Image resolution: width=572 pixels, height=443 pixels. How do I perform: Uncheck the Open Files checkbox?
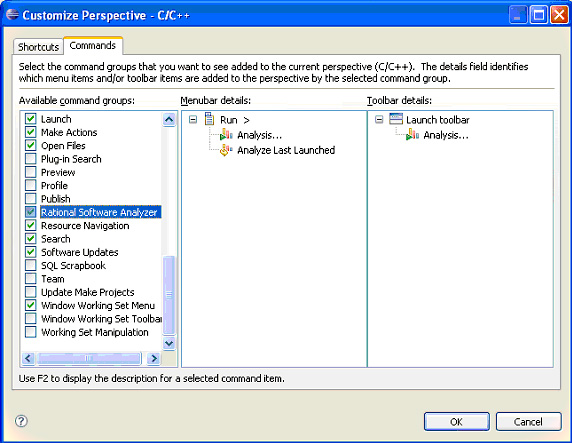tap(31, 145)
